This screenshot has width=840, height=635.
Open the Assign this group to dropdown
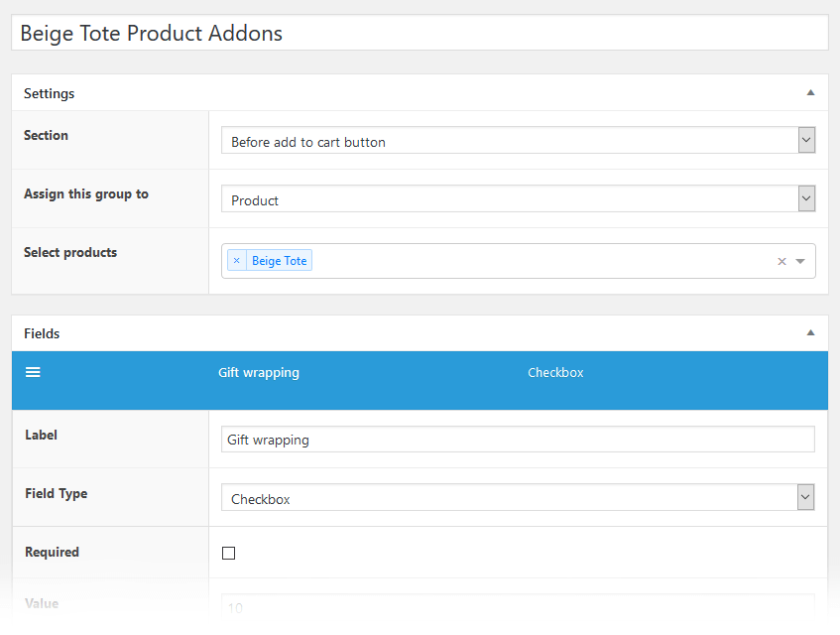(x=518, y=198)
